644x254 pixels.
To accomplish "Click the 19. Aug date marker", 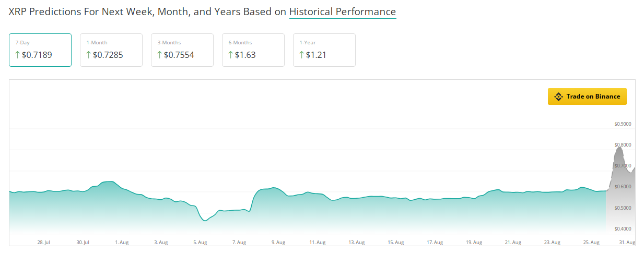I will point(474,243).
